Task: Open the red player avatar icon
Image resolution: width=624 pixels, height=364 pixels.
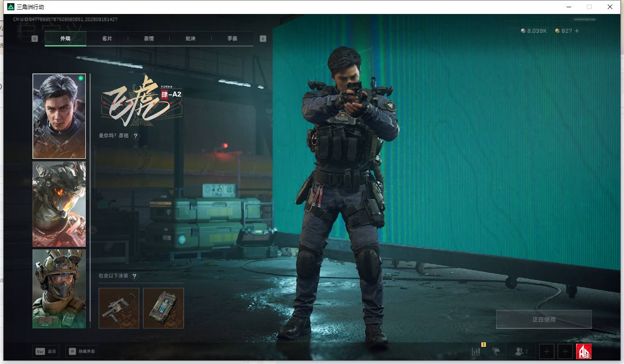Action: point(584,351)
